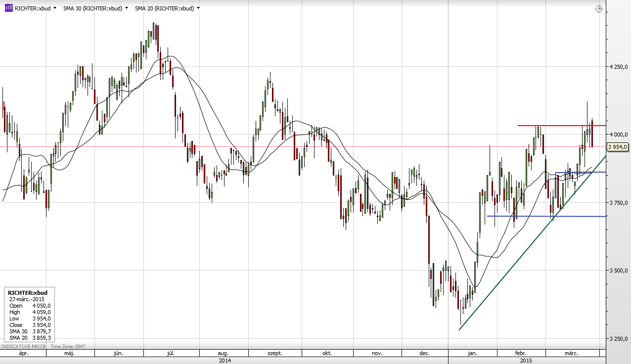The width and height of the screenshot is (631, 364).
Task: Click the Open 4 050,0 row
Action: (30, 306)
